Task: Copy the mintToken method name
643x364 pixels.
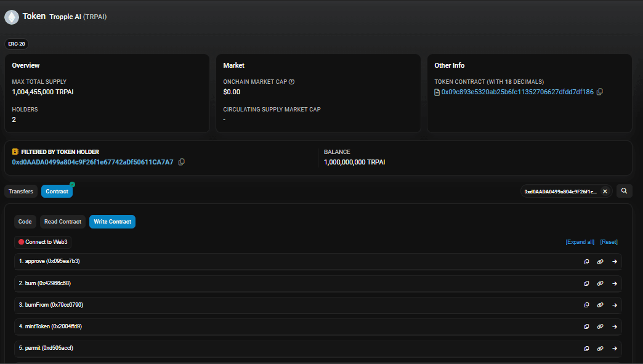Action: pos(587,326)
